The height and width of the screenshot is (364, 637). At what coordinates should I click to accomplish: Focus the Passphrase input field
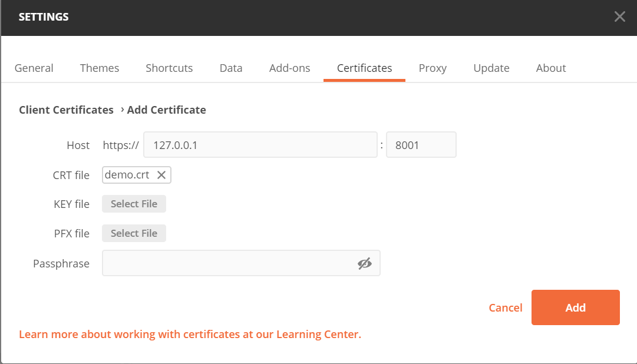[x=241, y=263]
